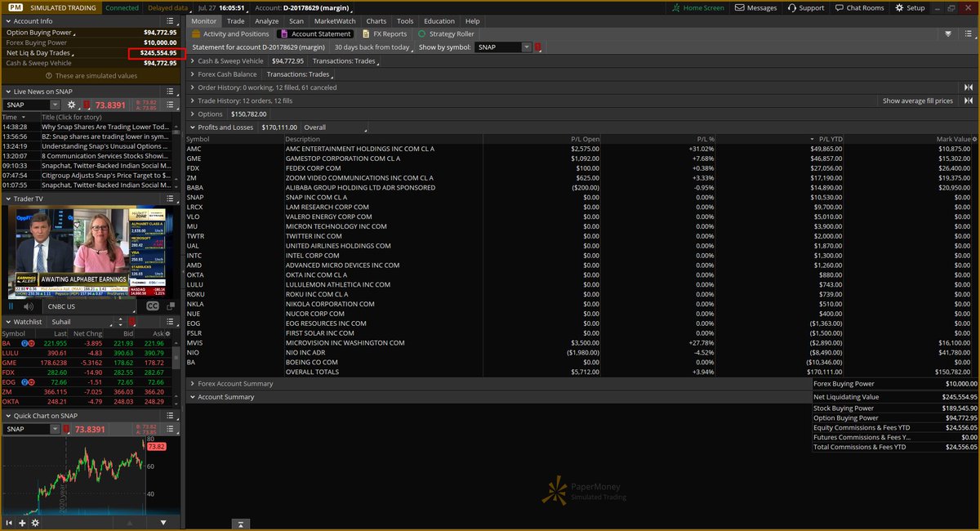
Task: Click the red clipboard link icon beside Show by symbol
Action: tap(537, 47)
